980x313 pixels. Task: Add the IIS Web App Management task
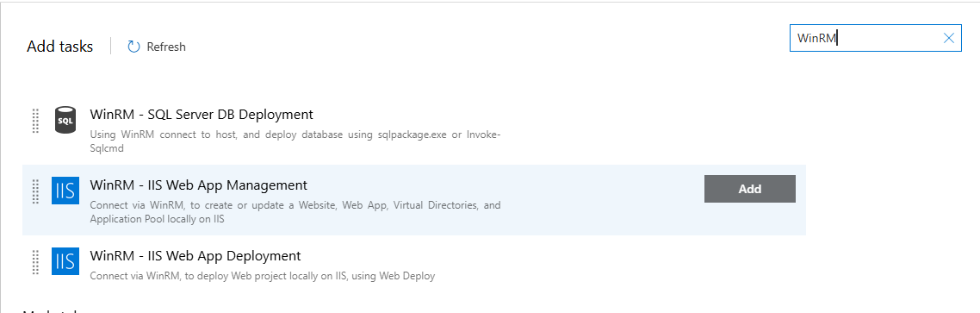[749, 189]
